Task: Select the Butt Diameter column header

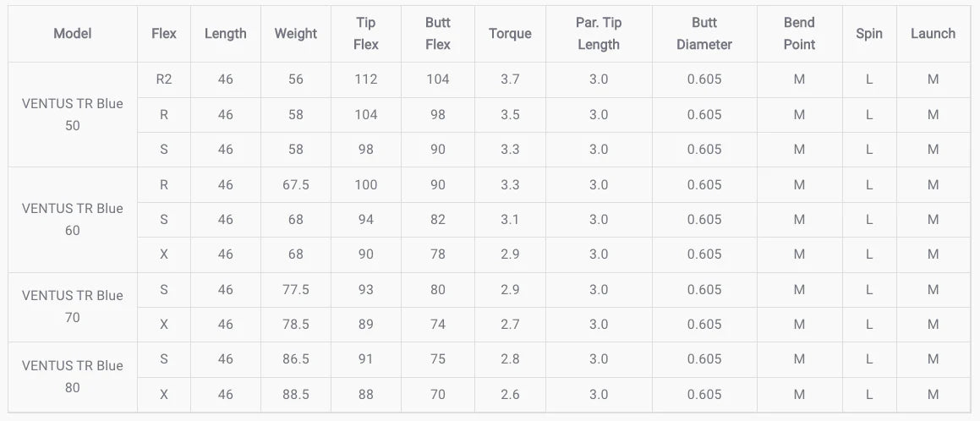Action: 704,34
